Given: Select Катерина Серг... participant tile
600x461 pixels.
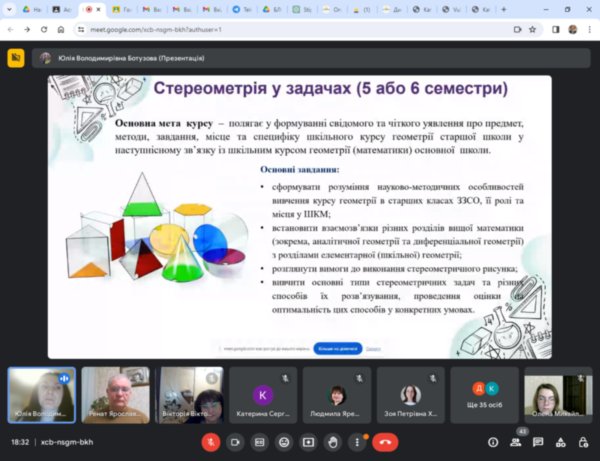Looking at the screenshot, I should (263, 396).
